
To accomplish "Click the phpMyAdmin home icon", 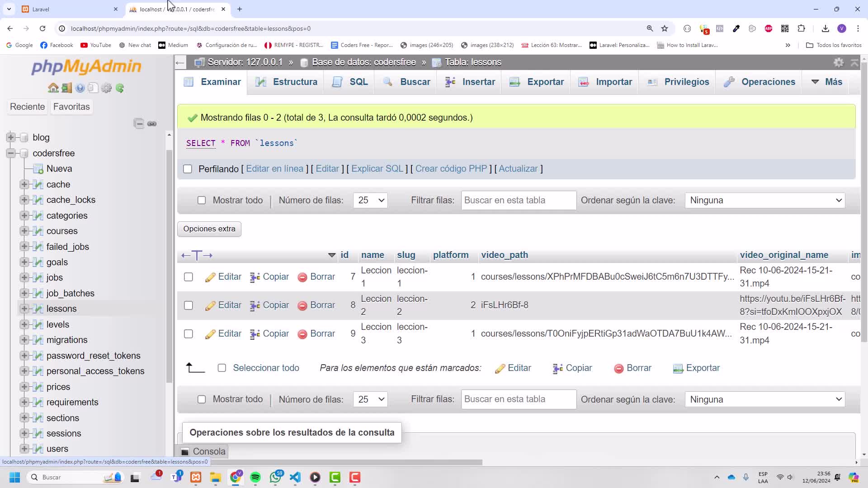I will click(x=53, y=88).
